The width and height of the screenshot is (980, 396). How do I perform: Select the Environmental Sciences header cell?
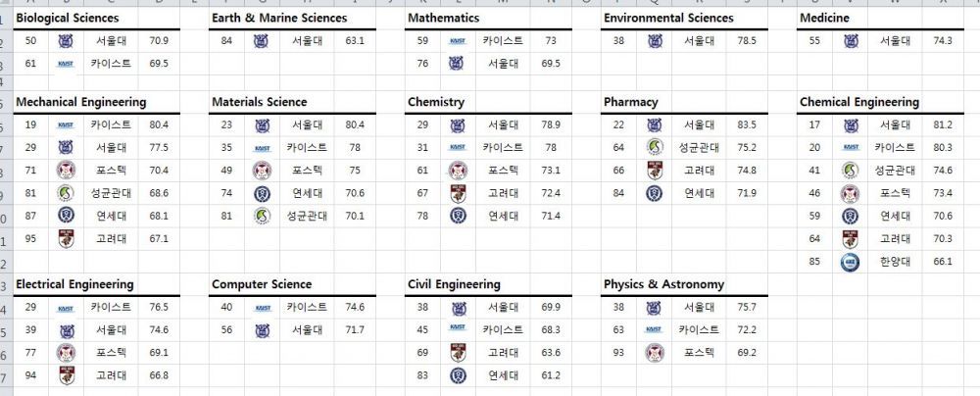point(668,18)
